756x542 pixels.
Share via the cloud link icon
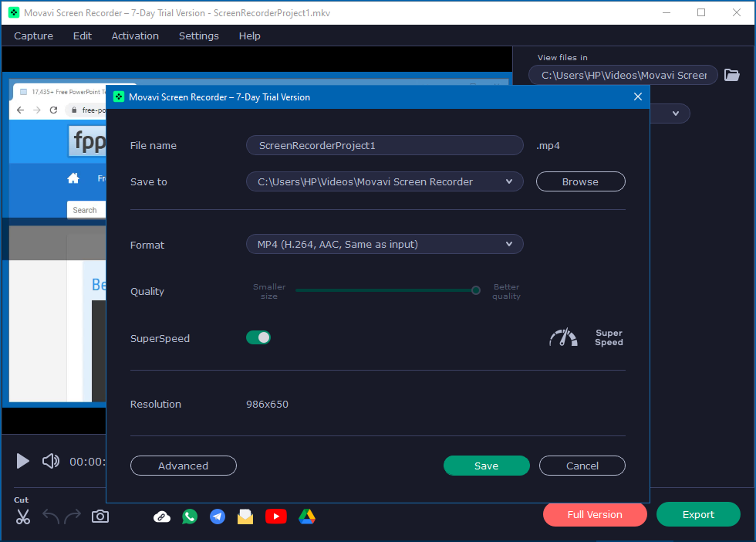tap(162, 517)
